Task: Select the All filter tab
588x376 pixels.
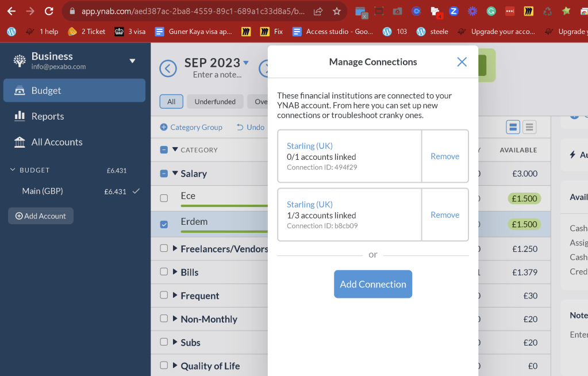Action: pos(171,101)
